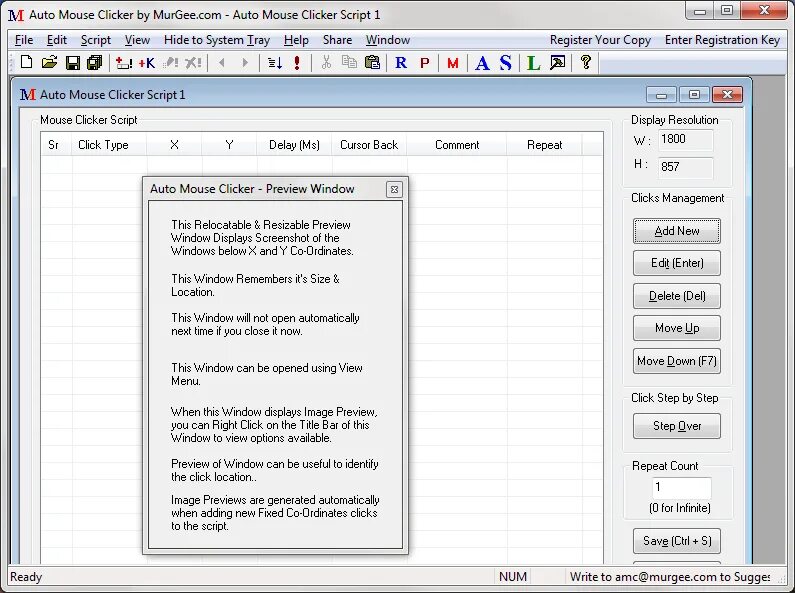Click the greyed X! delete toolbar icon
This screenshot has width=795, height=593.
193,63
